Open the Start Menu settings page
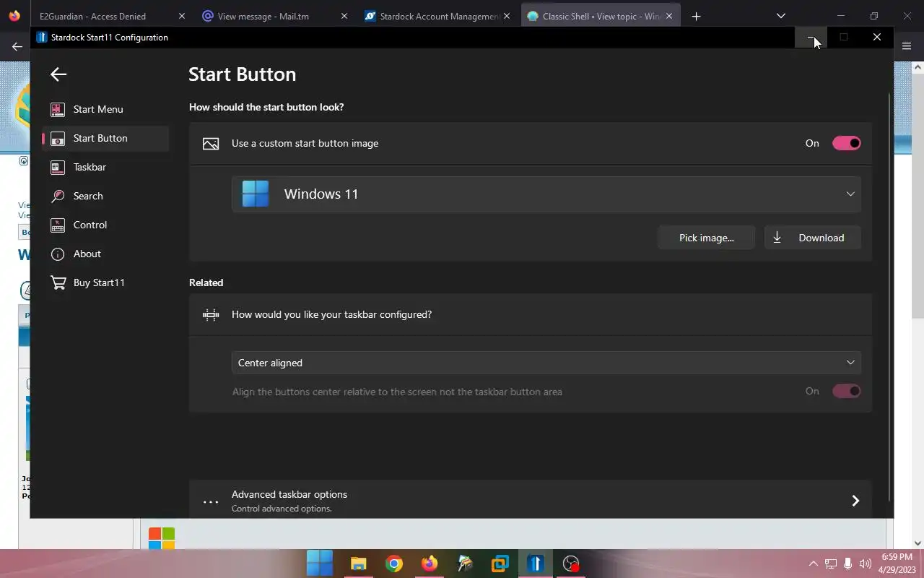Image resolution: width=924 pixels, height=578 pixels. (x=105, y=109)
